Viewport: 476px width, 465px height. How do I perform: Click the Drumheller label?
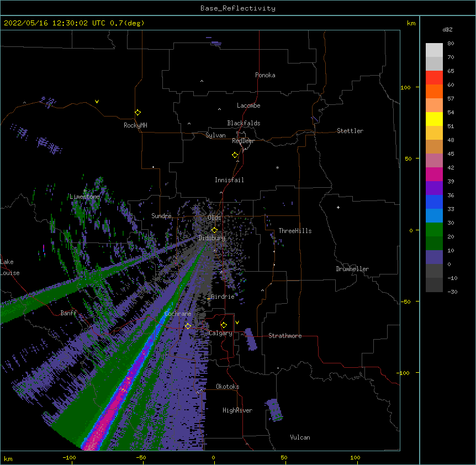click(x=352, y=269)
